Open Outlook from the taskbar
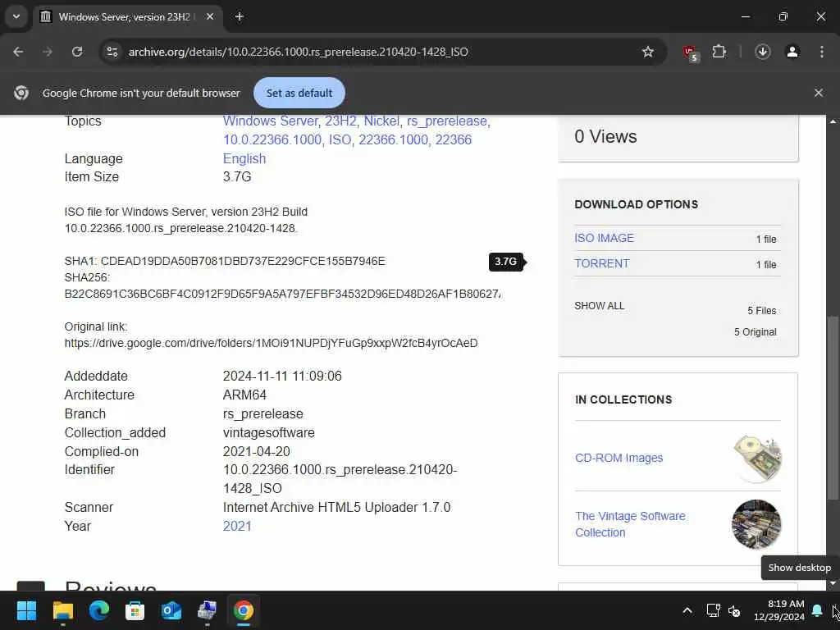840x630 pixels. 171,610
